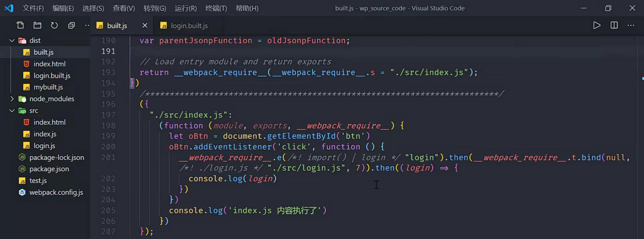Open the editor's more actions ellipsis menu
The width and height of the screenshot is (644, 239).
pos(631,25)
